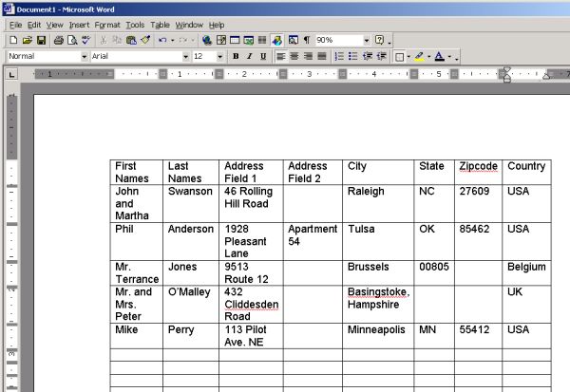Open the Font dropdown showing Arial
Screen dimensions: 570x392
tap(185, 57)
